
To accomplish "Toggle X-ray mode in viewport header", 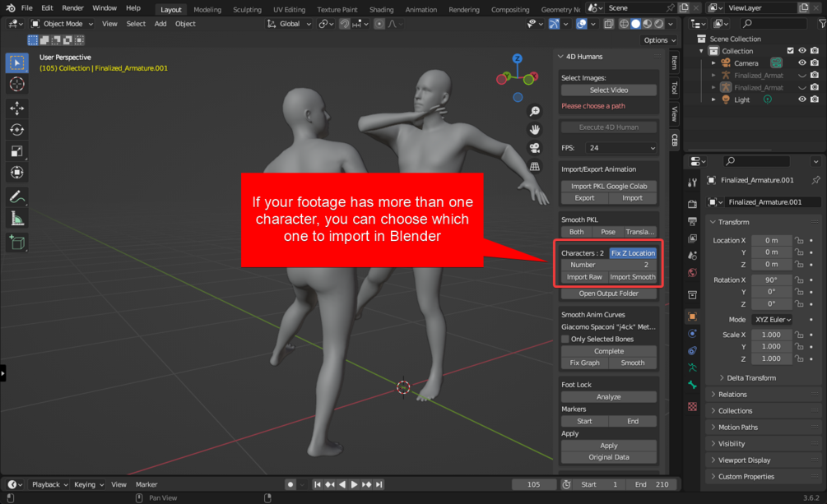I will 608,24.
